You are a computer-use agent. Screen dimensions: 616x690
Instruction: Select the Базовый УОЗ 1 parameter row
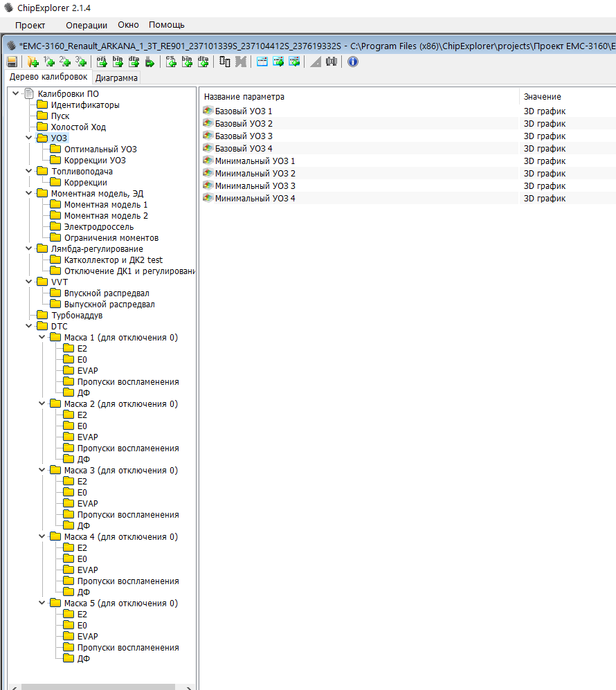tap(244, 111)
